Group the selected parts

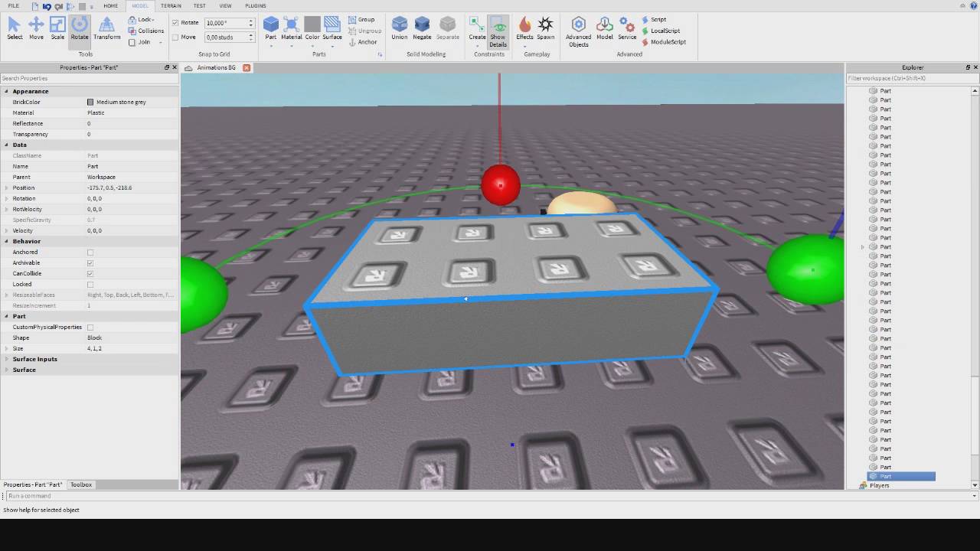click(x=361, y=20)
